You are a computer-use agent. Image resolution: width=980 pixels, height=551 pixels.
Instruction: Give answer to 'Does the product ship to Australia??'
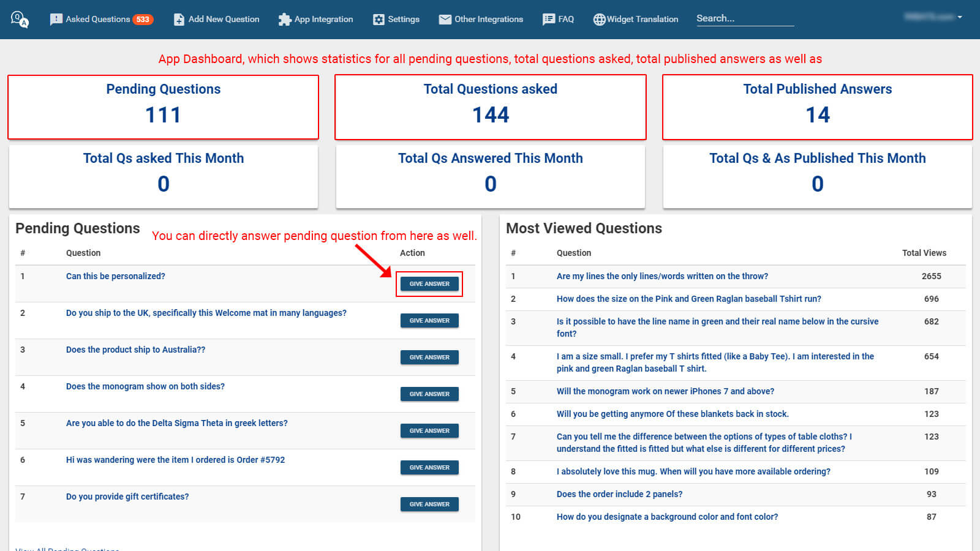[x=429, y=358]
